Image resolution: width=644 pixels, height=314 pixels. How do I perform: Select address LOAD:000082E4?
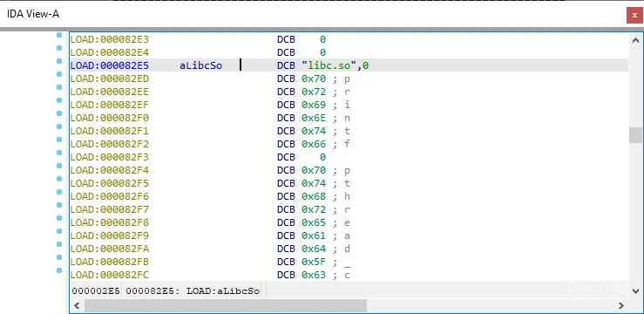coord(110,52)
